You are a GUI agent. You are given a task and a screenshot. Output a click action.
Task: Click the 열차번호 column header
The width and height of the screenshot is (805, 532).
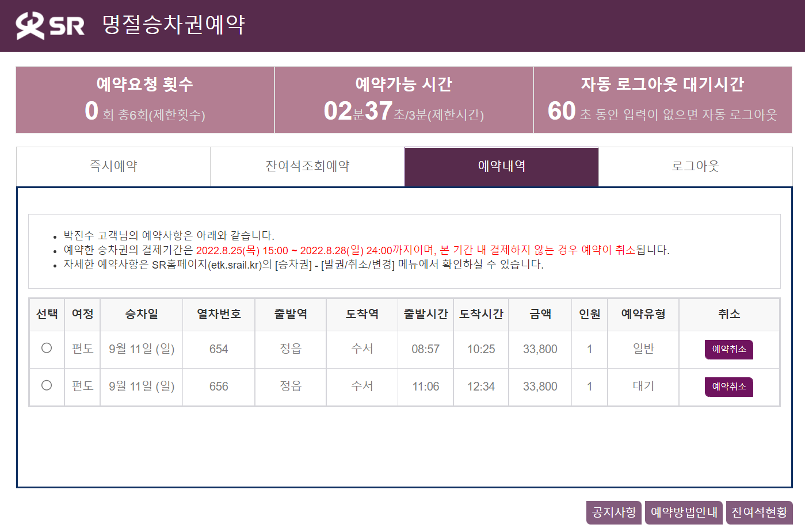coord(219,314)
